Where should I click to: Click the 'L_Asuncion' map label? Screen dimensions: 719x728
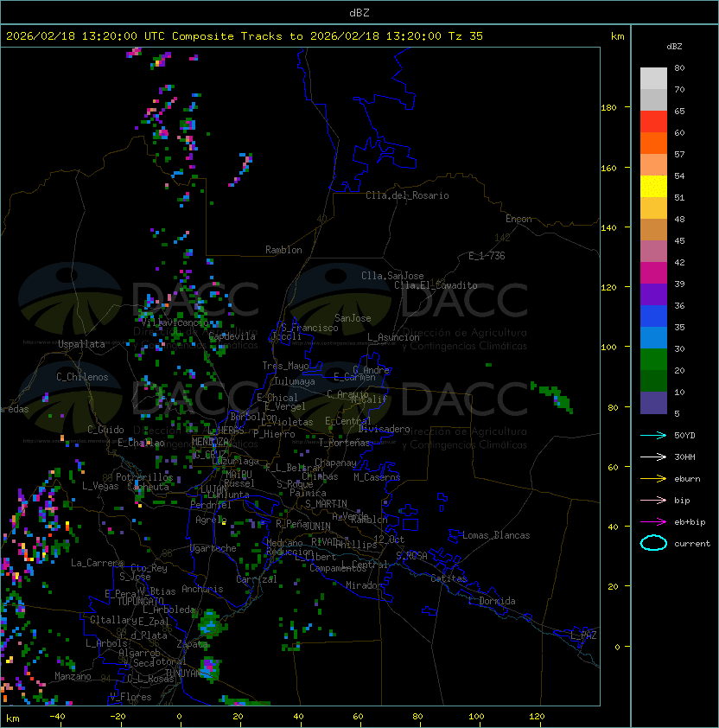(393, 337)
